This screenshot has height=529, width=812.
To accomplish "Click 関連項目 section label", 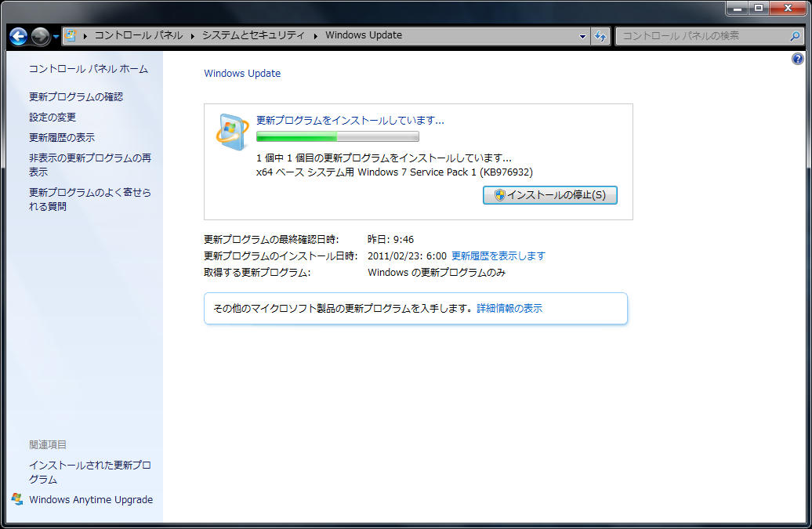I will pos(48,444).
